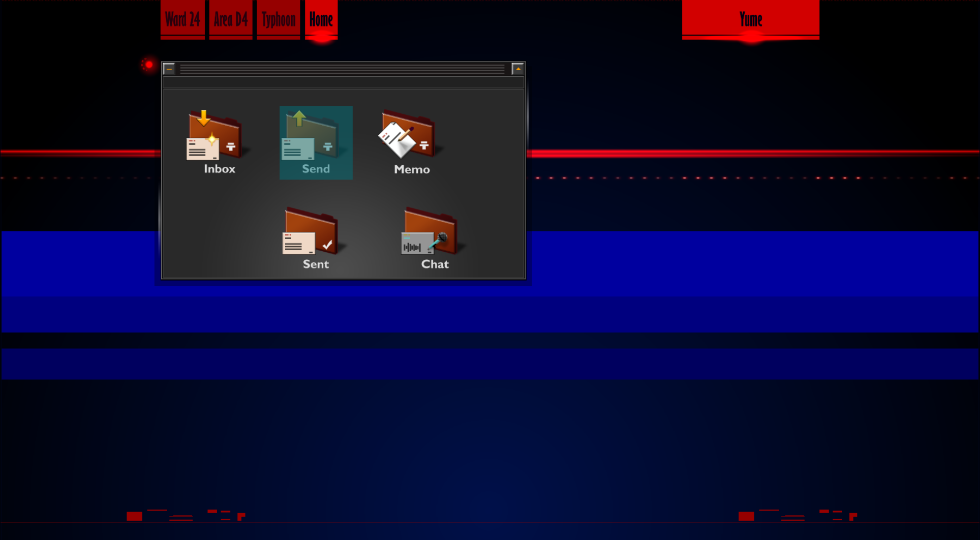
Task: Open the highlighted Send folder icon
Action: click(311, 135)
